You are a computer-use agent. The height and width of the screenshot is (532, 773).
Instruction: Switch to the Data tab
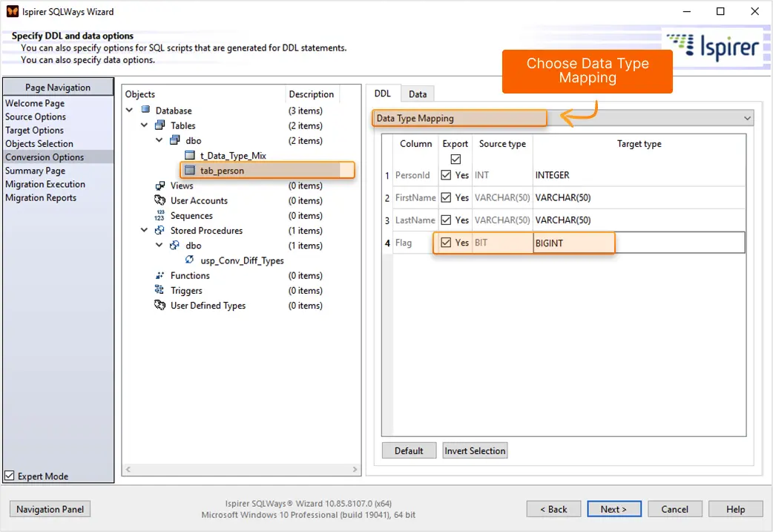pyautogui.click(x=418, y=93)
